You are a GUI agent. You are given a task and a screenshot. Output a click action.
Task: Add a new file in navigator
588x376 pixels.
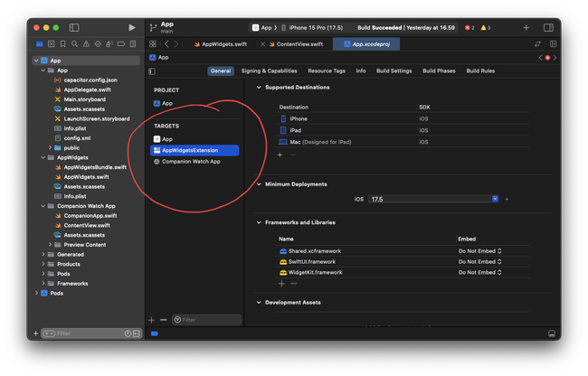[35, 334]
